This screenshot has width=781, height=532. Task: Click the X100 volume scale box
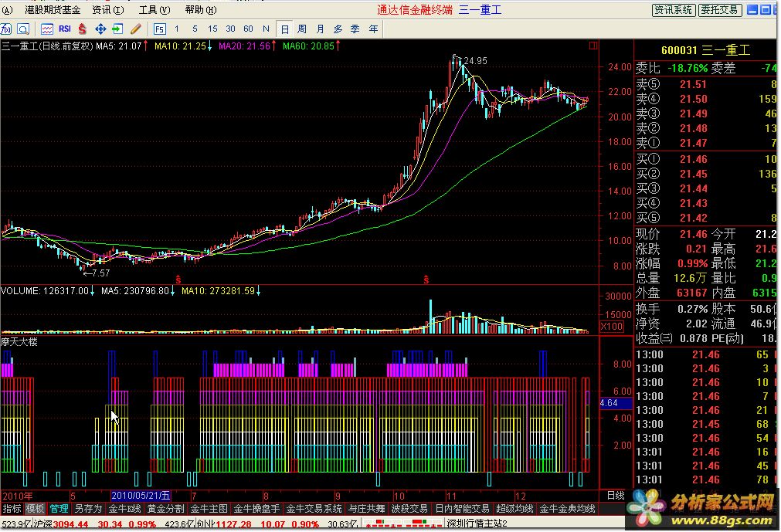pyautogui.click(x=612, y=327)
